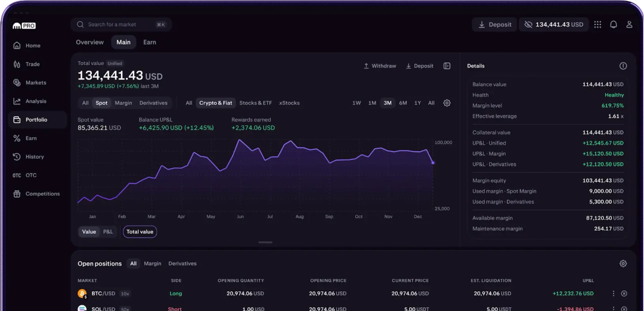This screenshot has width=644, height=311.
Task: Click the Withdraw button
Action: coord(379,66)
